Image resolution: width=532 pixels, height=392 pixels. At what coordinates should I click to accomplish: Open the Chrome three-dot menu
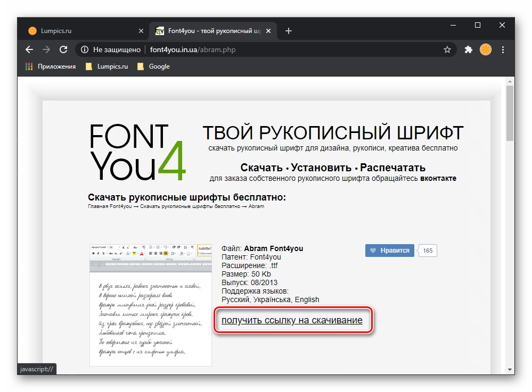[x=503, y=50]
